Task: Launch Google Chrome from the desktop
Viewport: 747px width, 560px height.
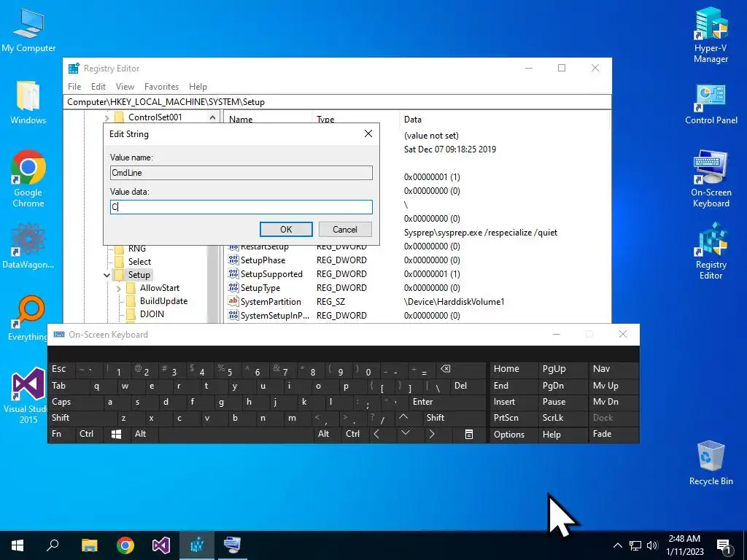Action: (28, 179)
